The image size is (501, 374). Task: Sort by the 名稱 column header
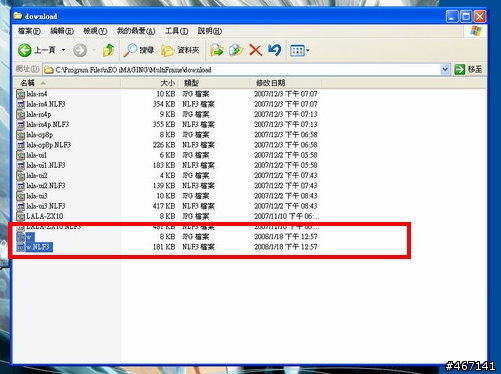(x=67, y=83)
